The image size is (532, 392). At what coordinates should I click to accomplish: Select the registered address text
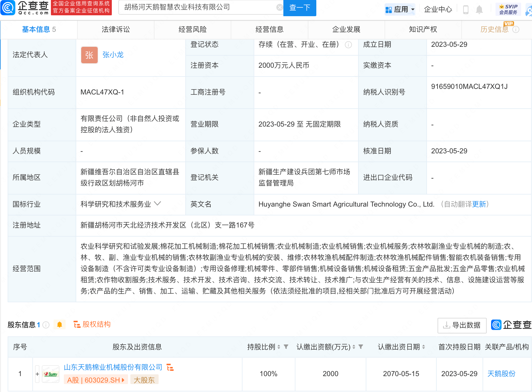tap(167, 225)
